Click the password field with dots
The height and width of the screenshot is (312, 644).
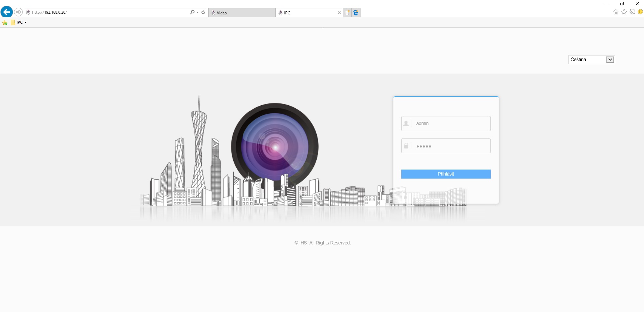[x=446, y=146]
